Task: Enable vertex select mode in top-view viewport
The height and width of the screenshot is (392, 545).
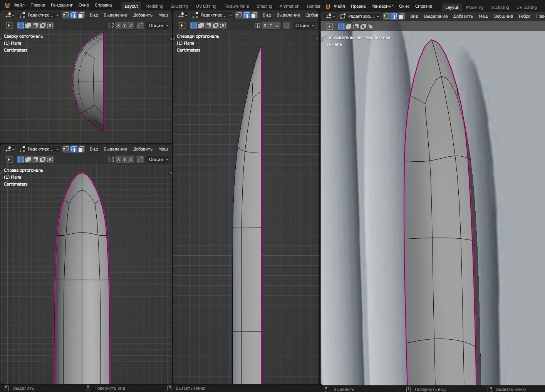Action: pos(66,15)
